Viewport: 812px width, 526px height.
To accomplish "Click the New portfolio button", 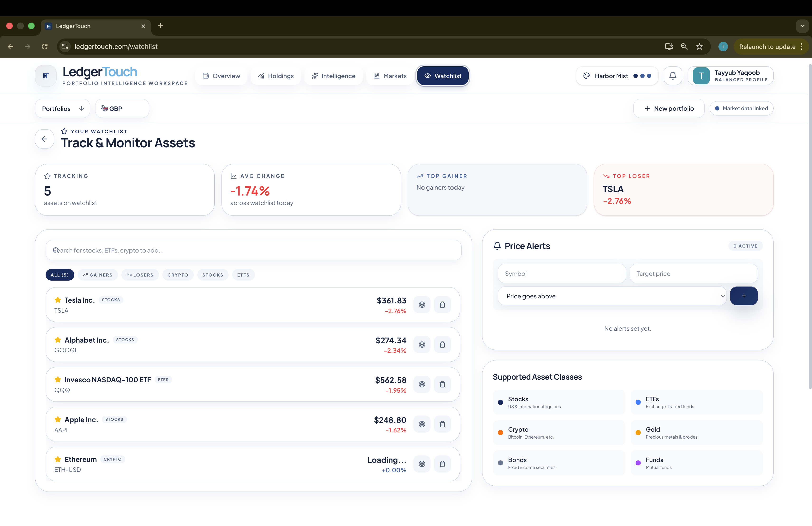I will coord(669,109).
